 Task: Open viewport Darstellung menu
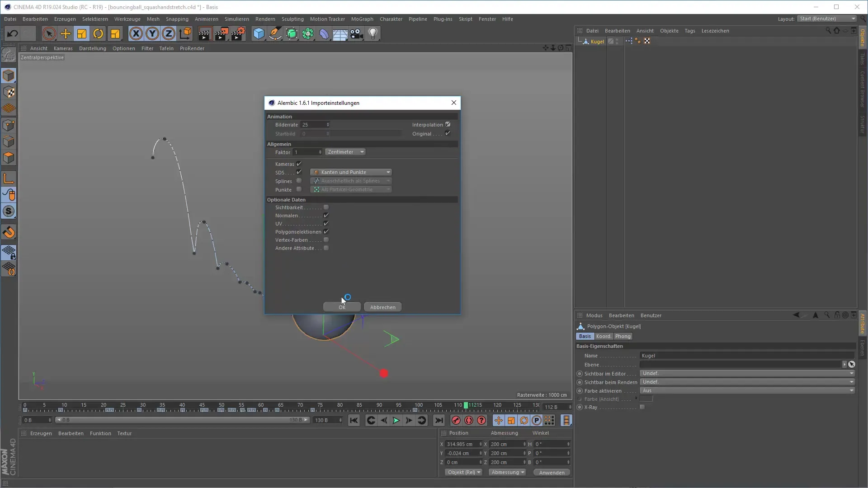click(92, 48)
